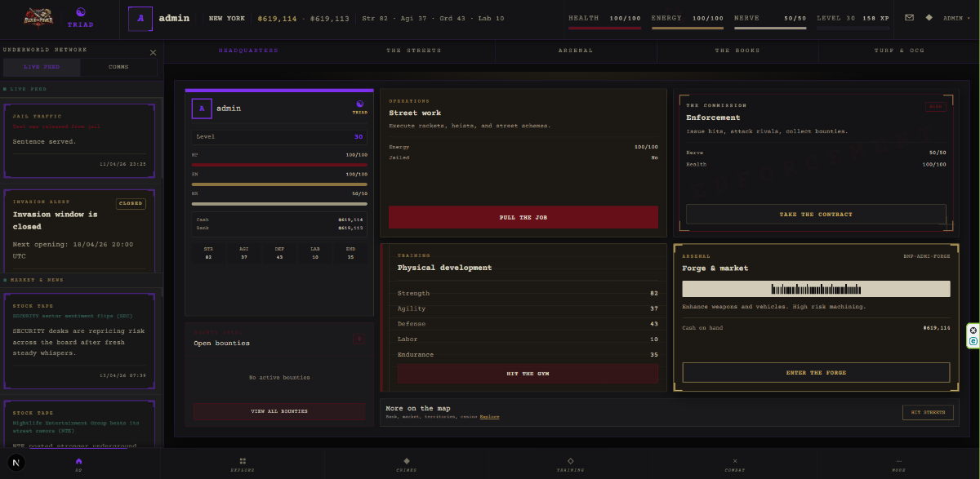Click the plus button on Open bounties
Viewport: 980px width, 479px height.
pyautogui.click(x=359, y=338)
